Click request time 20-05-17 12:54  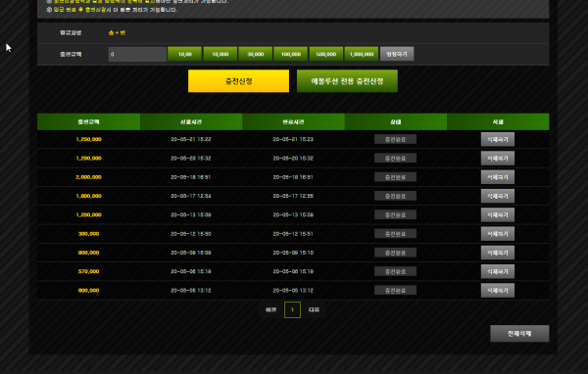(x=191, y=196)
